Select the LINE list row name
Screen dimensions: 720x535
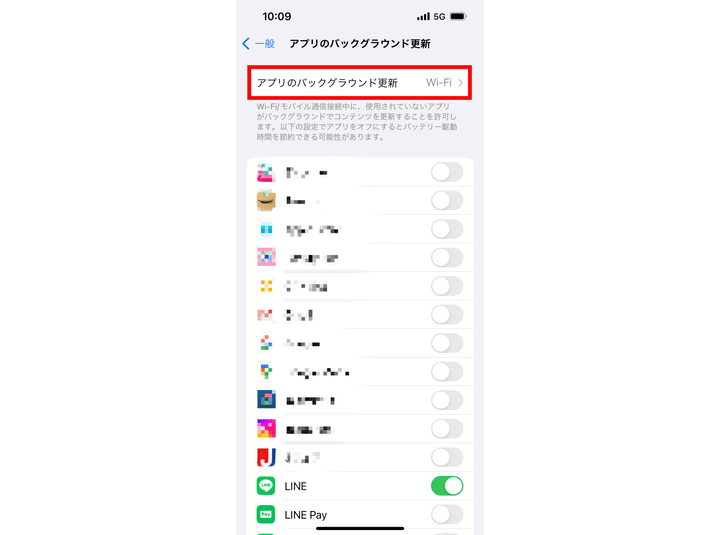[295, 486]
